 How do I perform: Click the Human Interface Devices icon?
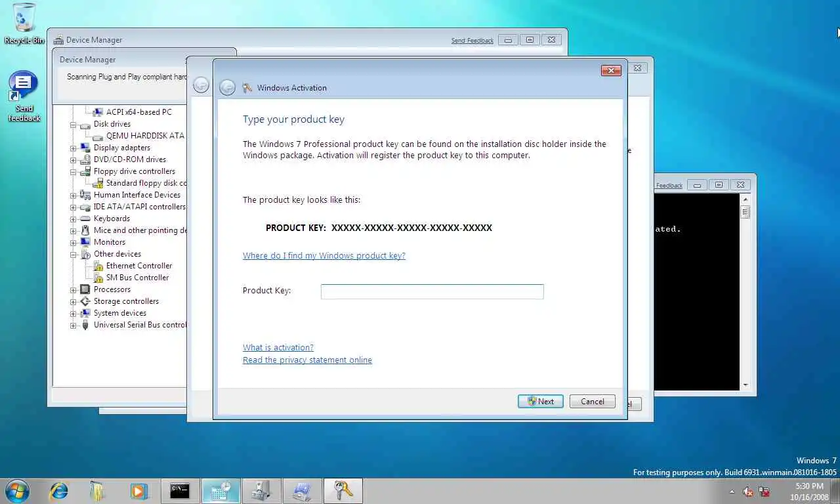click(85, 195)
